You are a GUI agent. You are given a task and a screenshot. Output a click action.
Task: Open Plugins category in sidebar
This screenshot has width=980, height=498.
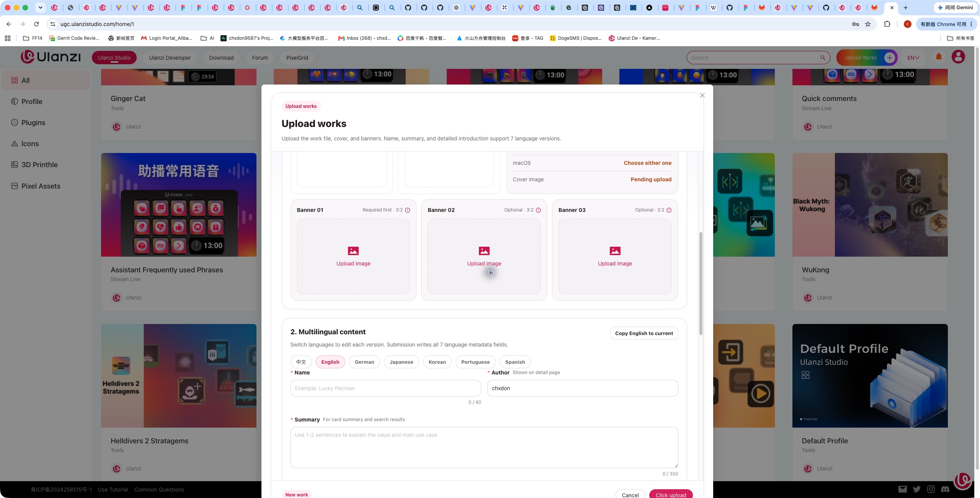[46, 122]
